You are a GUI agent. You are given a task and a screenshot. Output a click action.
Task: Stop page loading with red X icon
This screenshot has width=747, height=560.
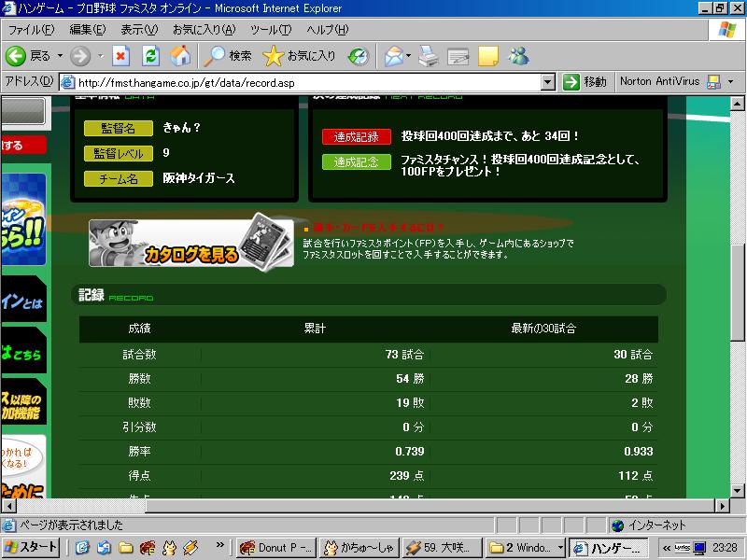point(121,56)
